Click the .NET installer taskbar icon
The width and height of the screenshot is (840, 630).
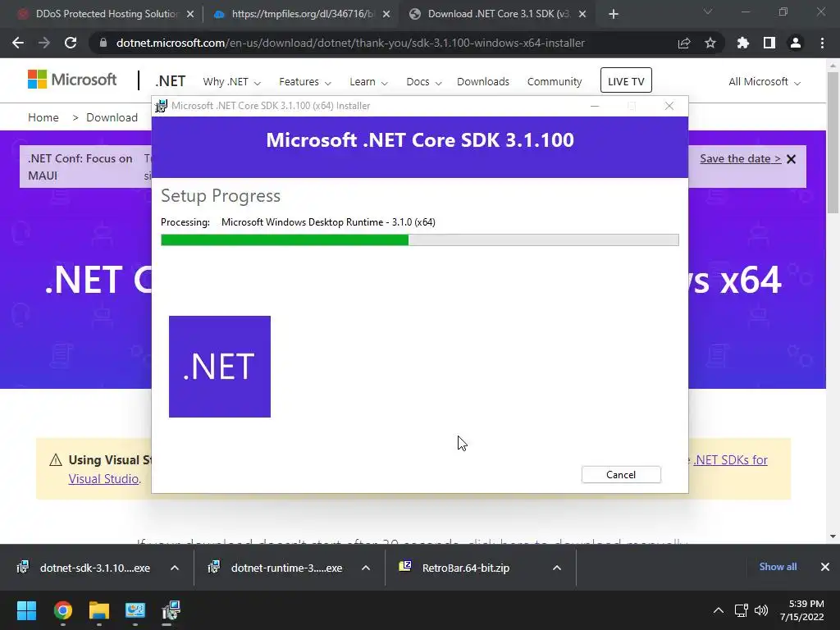(x=171, y=610)
